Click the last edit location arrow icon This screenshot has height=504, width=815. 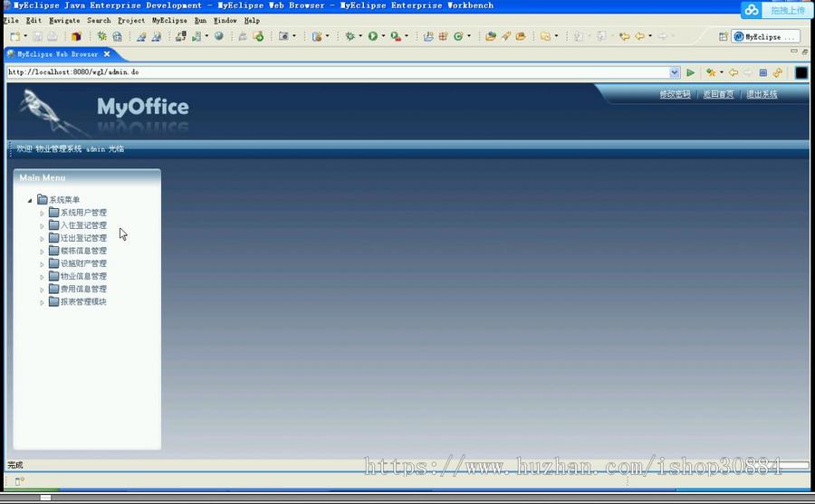coord(624,36)
